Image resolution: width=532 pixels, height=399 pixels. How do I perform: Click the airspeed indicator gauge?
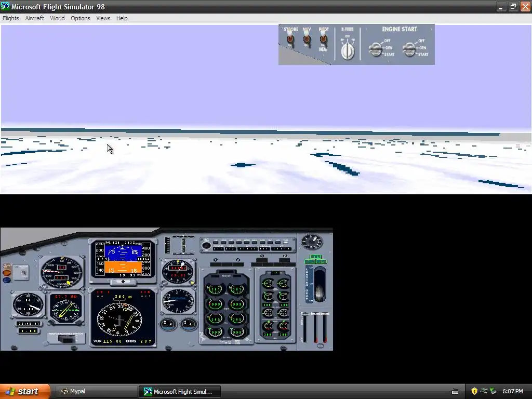coord(62,272)
